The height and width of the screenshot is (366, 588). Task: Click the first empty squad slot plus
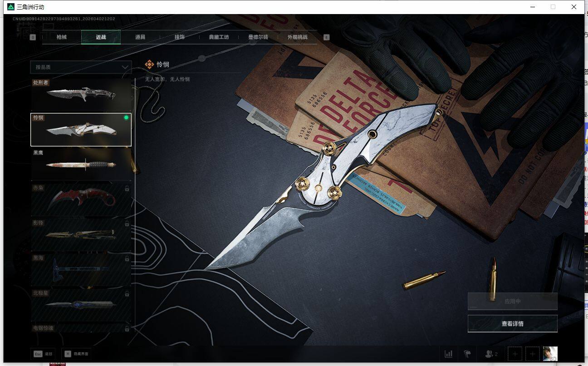[515, 354]
